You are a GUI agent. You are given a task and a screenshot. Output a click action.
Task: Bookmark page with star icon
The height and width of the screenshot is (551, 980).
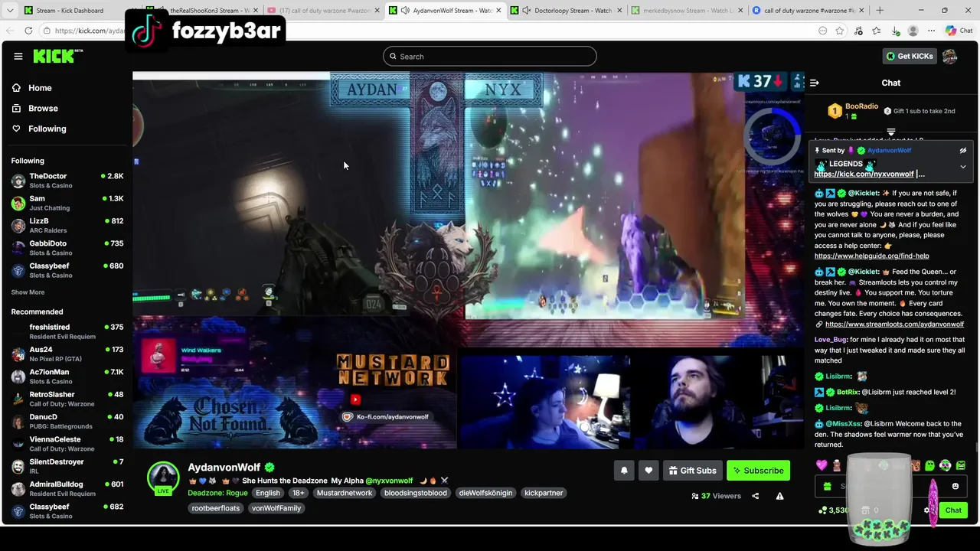pos(840,31)
